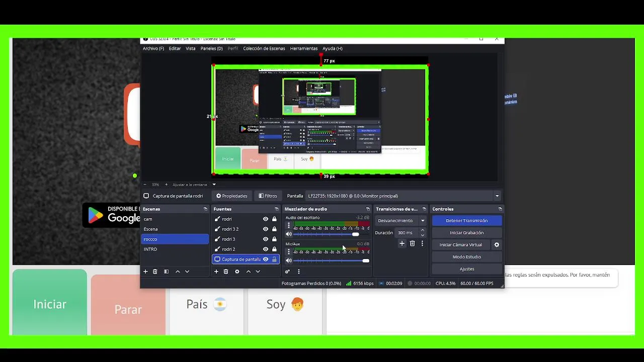Image resolution: width=644 pixels, height=362 pixels.
Task: Delete the transition with the trash icon
Action: pyautogui.click(x=412, y=243)
